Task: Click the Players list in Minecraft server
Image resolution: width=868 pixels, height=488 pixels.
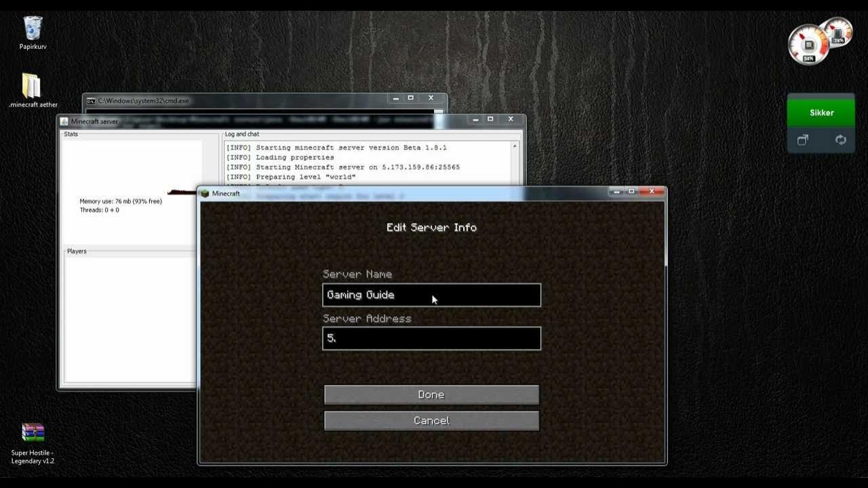Action: tap(130, 319)
